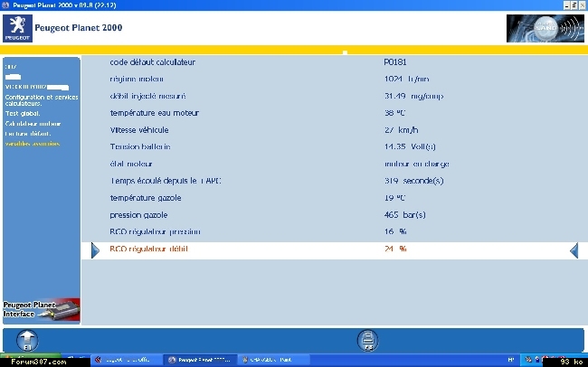Click the language indicator in taskbar
Screen dimensions: 588x367
pyautogui.click(x=511, y=360)
